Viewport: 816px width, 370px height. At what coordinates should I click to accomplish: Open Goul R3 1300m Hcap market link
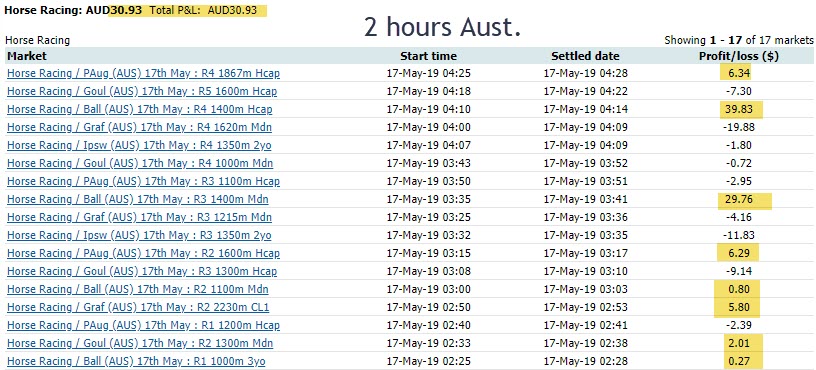[x=142, y=271]
